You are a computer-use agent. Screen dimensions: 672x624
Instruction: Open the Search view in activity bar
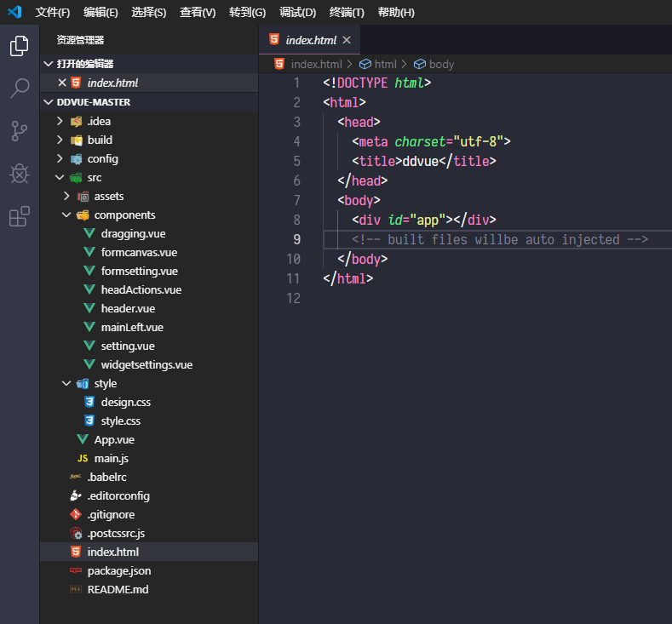click(x=20, y=89)
